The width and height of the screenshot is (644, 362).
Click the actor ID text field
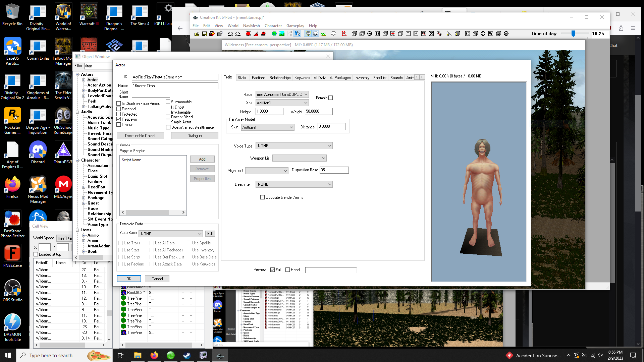(175, 77)
